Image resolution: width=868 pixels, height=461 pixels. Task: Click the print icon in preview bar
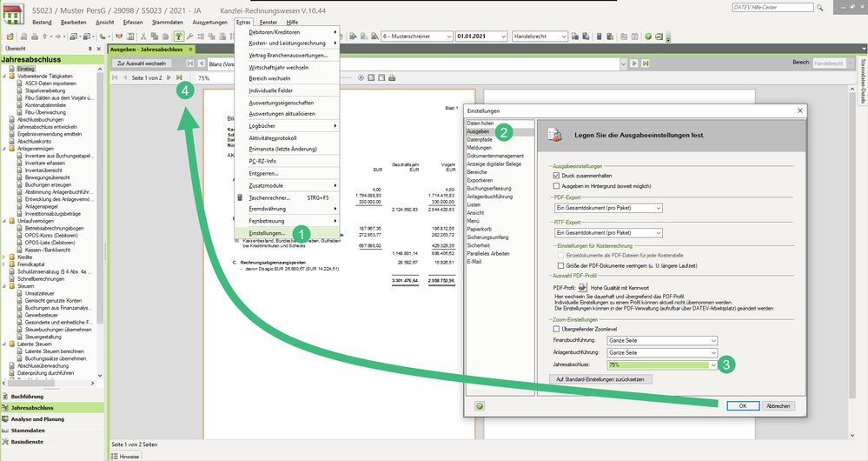point(392,78)
